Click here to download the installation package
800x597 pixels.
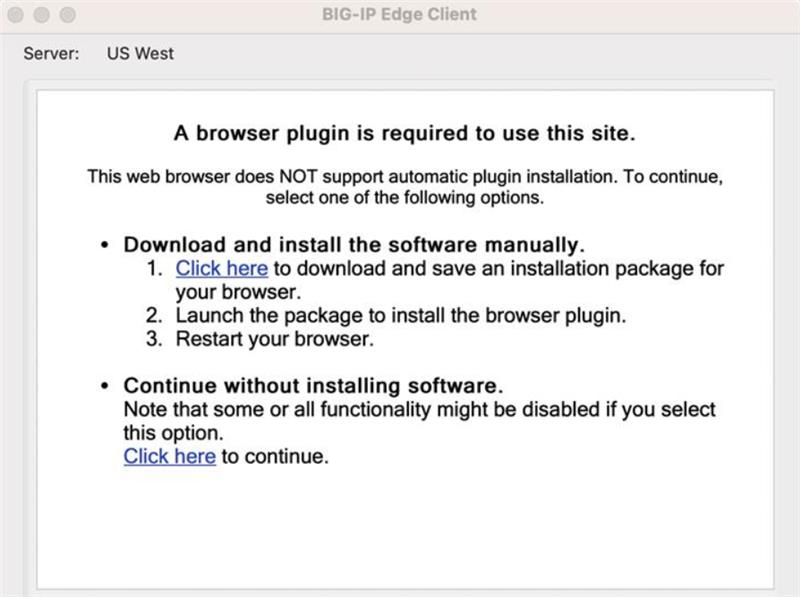click(221, 268)
